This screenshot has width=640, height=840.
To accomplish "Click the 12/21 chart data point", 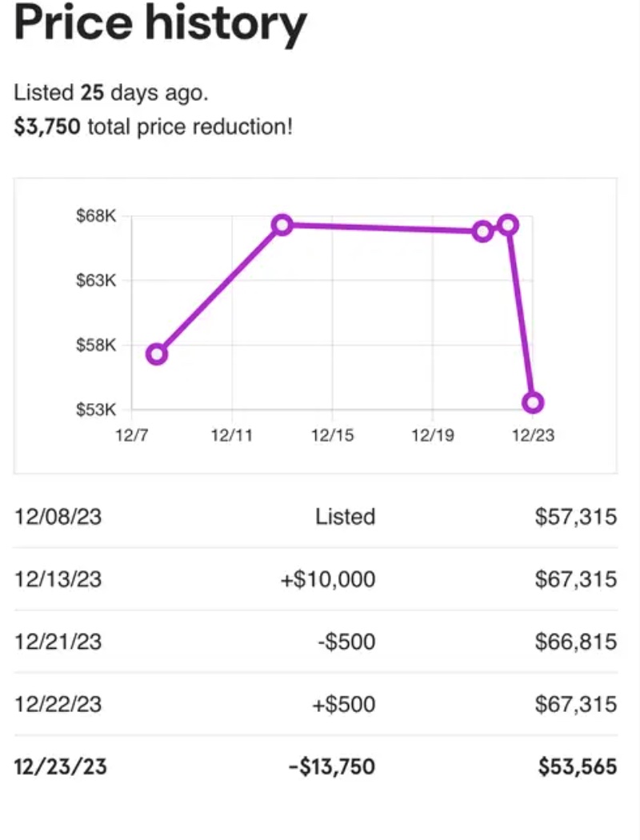I will tap(482, 231).
